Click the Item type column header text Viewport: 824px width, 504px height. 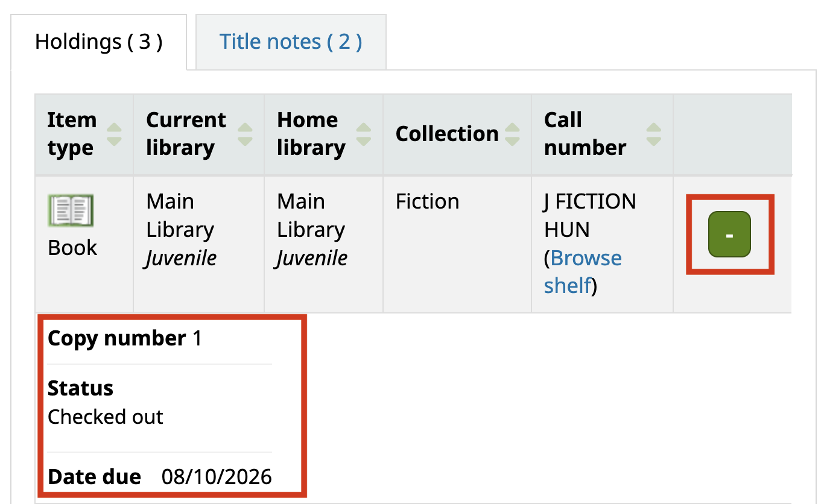[72, 134]
